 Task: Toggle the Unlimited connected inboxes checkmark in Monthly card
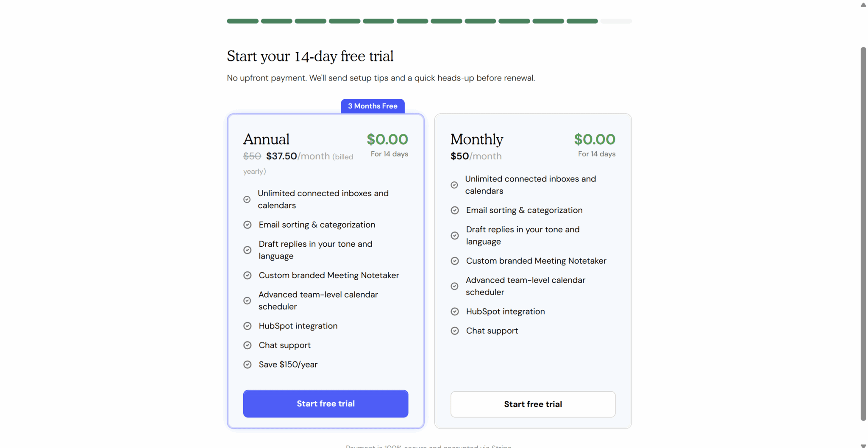click(x=454, y=185)
